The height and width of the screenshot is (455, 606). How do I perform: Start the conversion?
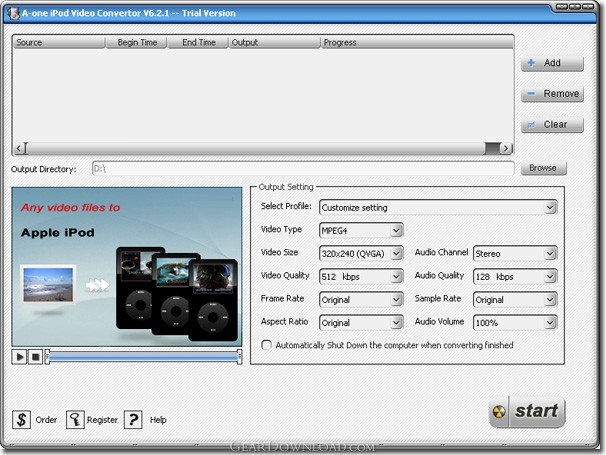point(527,412)
